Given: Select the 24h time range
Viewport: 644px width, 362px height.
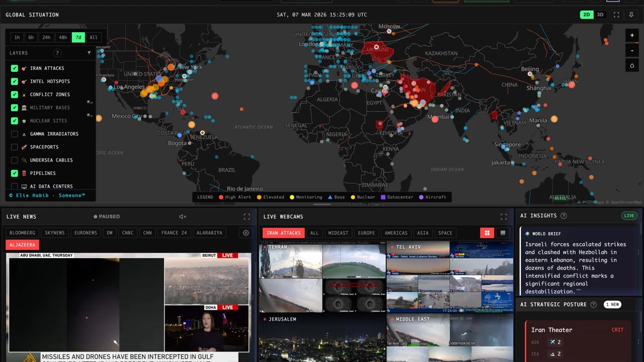Looking at the screenshot, I should pyautogui.click(x=46, y=37).
